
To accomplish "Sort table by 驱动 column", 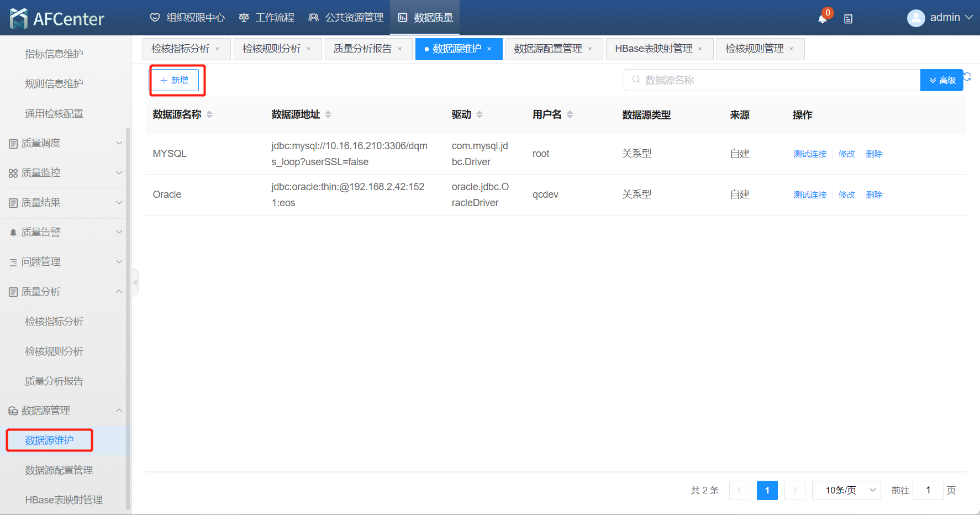I will [480, 114].
